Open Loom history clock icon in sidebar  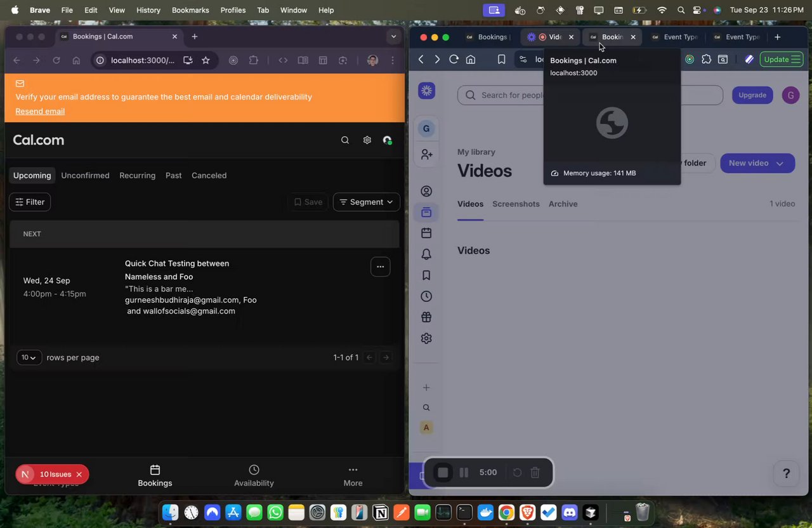[x=426, y=296]
